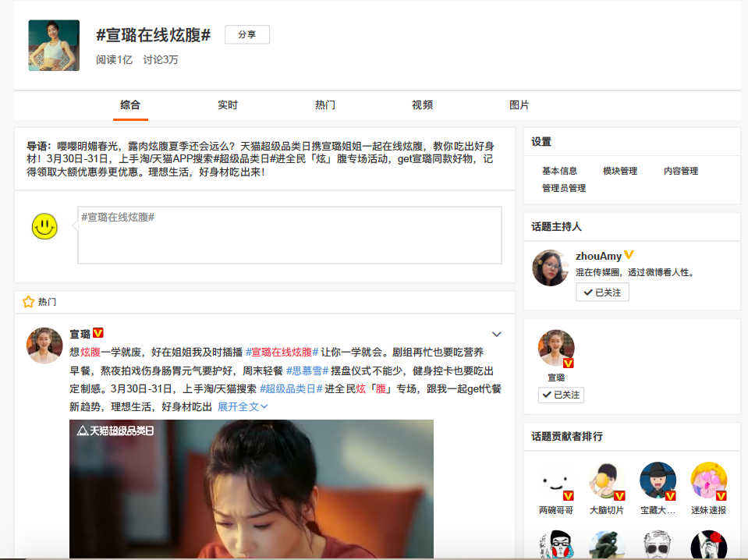Click the yellow V badge beside zhouAmy
This screenshot has width=748, height=560.
click(629, 255)
